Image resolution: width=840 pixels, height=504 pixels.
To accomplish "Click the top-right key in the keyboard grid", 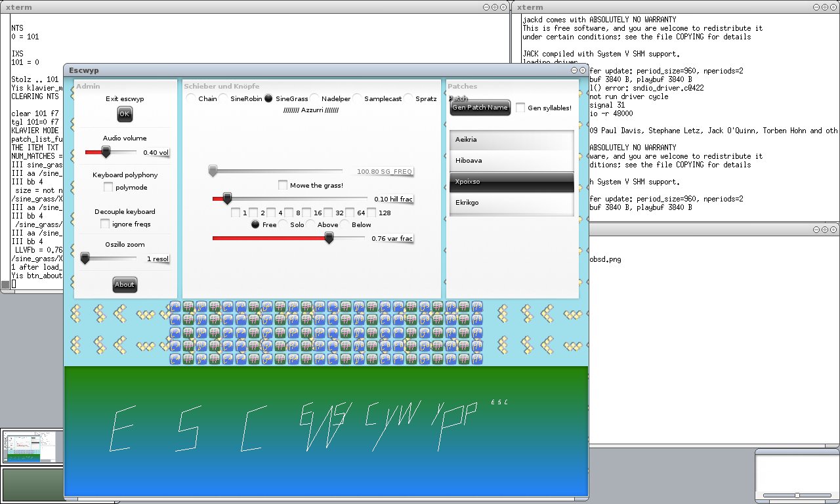I will [477, 306].
